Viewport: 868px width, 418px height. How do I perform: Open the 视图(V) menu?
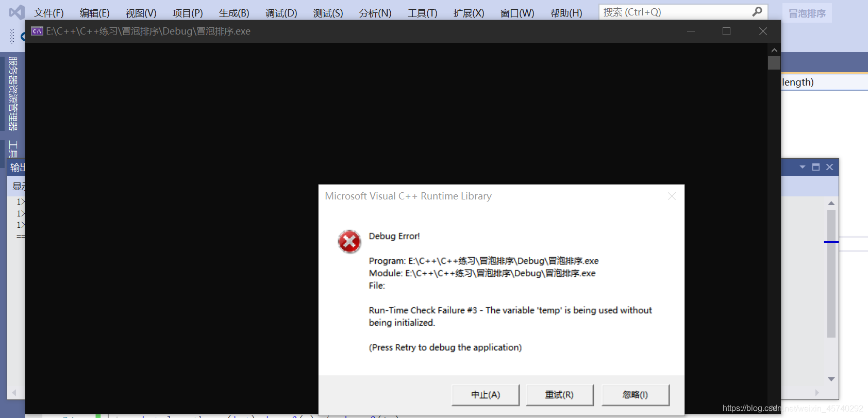click(141, 13)
